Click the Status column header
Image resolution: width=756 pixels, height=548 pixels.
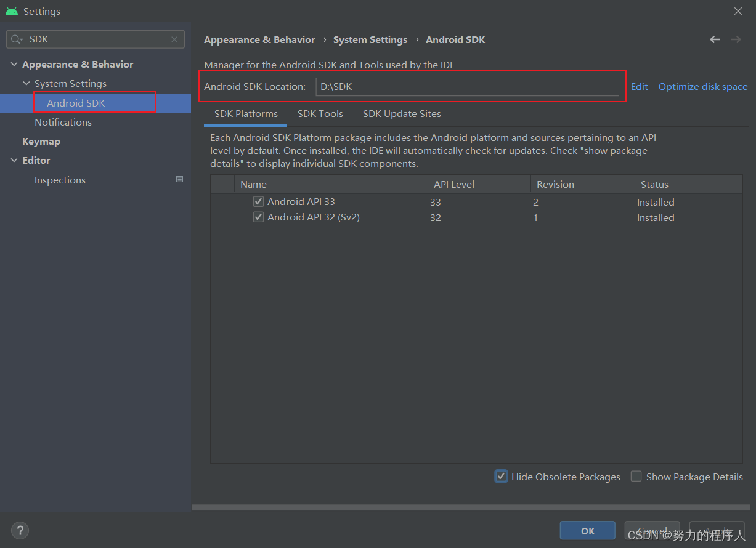point(689,184)
